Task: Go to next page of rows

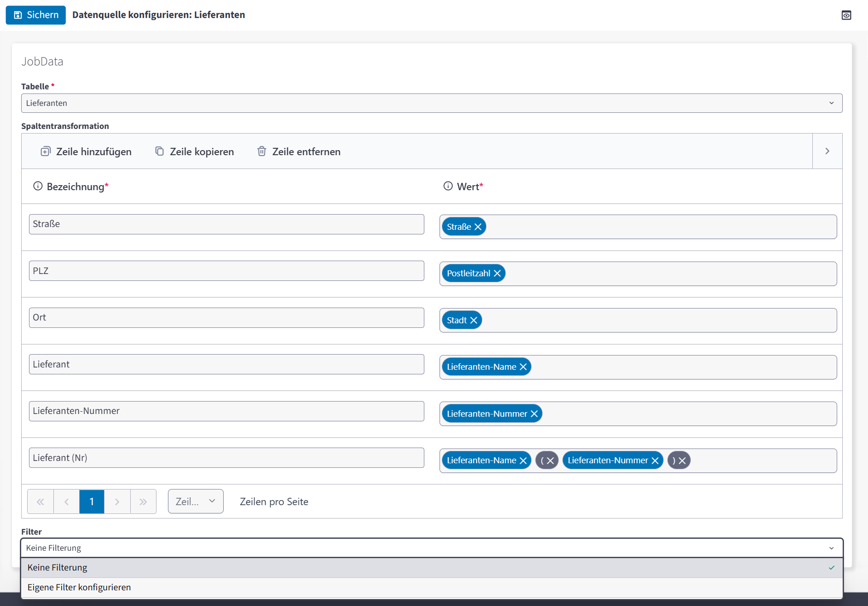Action: (x=117, y=501)
